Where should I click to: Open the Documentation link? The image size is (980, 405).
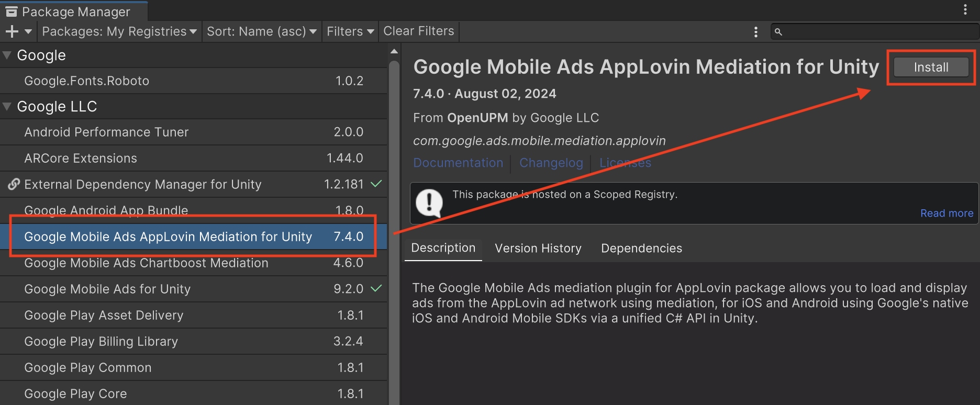[458, 163]
